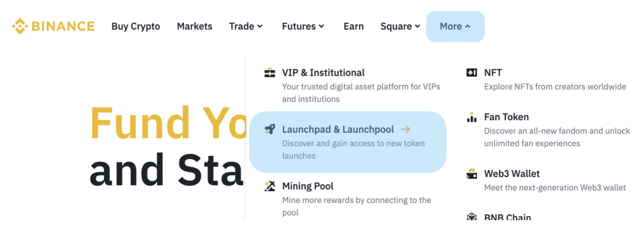Click the NFT icon
The width and height of the screenshot is (644, 240).
(x=471, y=73)
